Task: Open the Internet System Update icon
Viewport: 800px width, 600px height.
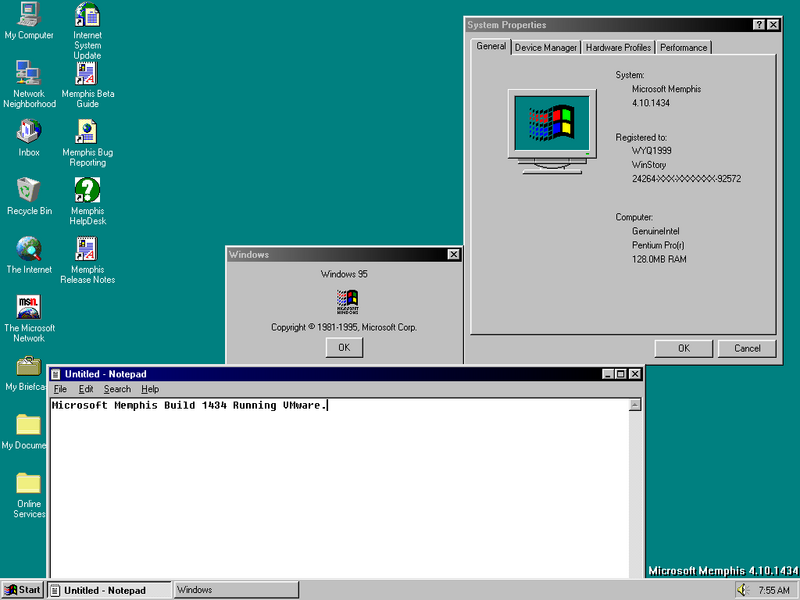Action: tap(87, 16)
